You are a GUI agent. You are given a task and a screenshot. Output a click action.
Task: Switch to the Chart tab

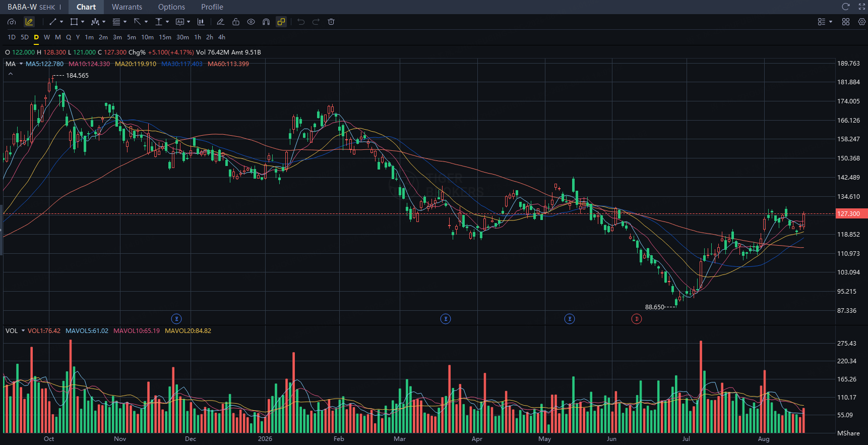pos(86,7)
